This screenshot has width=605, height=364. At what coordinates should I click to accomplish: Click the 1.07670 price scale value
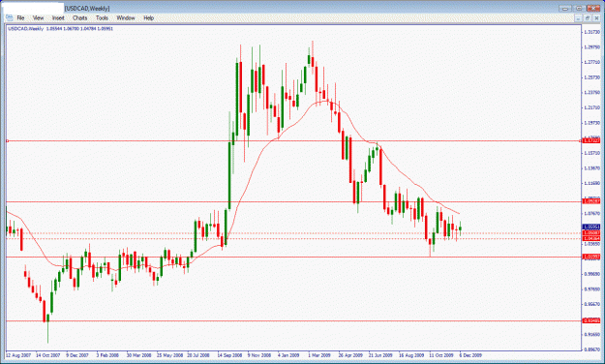click(591, 213)
